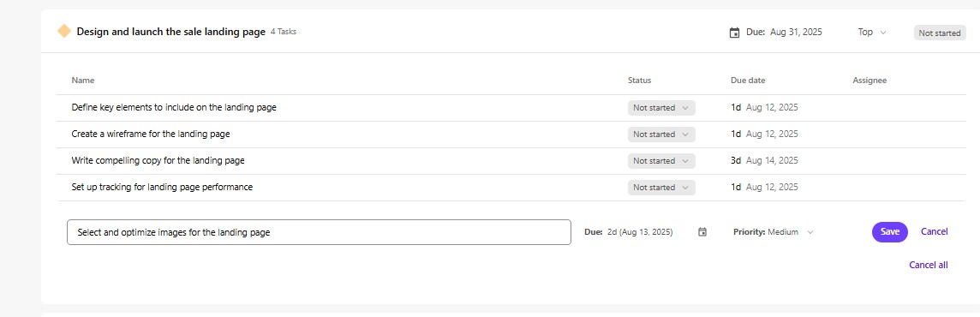The height and width of the screenshot is (317, 980).
Task: Click the Status column header
Action: coord(639,80)
